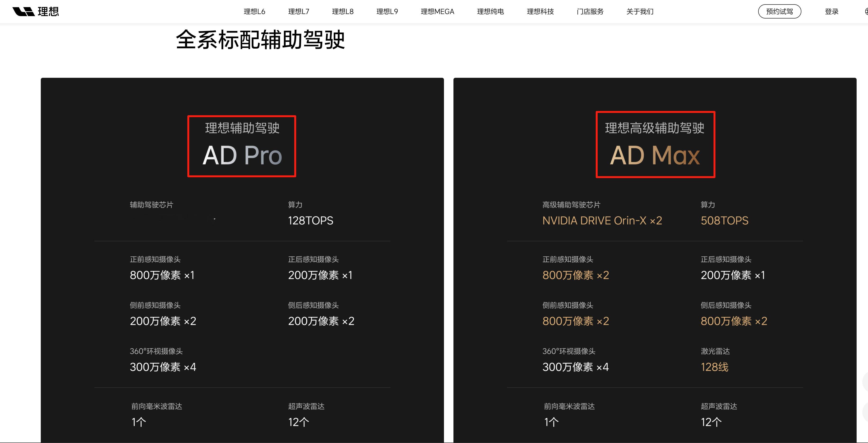Click 12个 ultrasonic radar in AD Max
This screenshot has height=443, width=868.
tap(711, 422)
